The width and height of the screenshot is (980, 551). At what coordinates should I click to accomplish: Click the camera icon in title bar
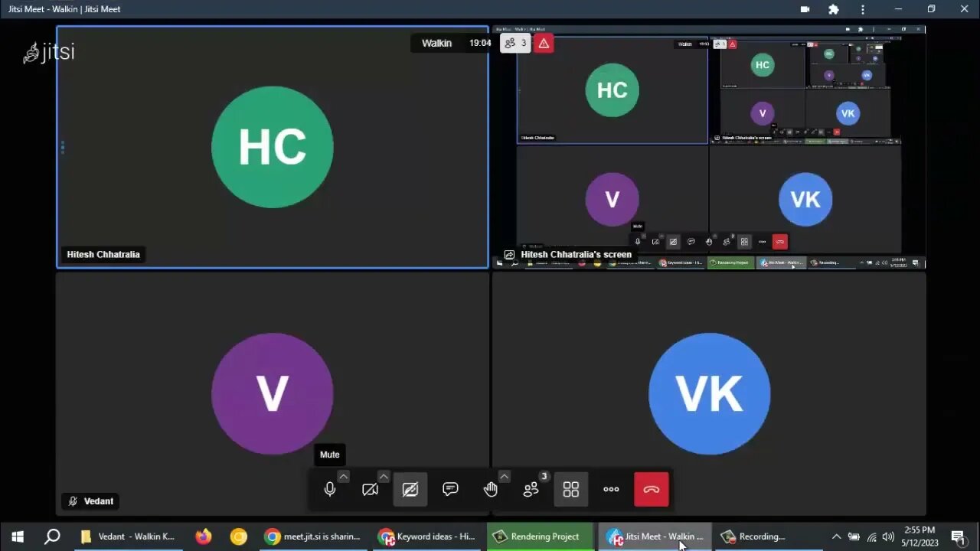(805, 9)
